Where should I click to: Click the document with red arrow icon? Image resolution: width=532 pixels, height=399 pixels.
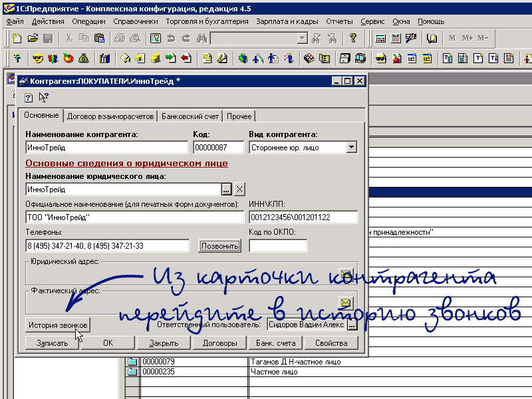point(186,59)
